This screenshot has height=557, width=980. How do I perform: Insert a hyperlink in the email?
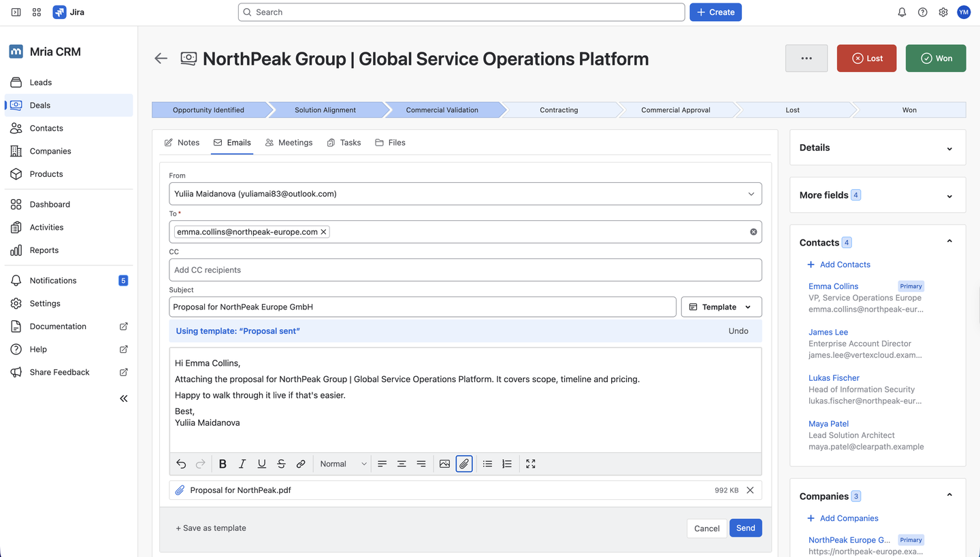tap(301, 464)
